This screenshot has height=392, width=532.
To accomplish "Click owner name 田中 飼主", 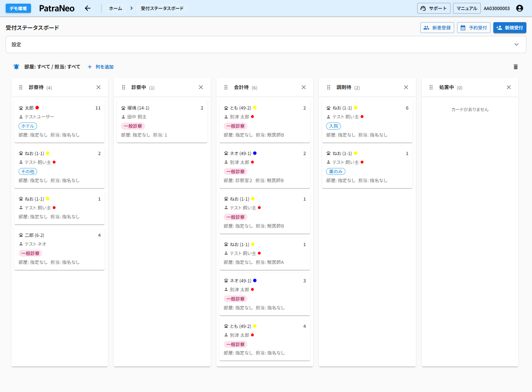I will click(137, 117).
